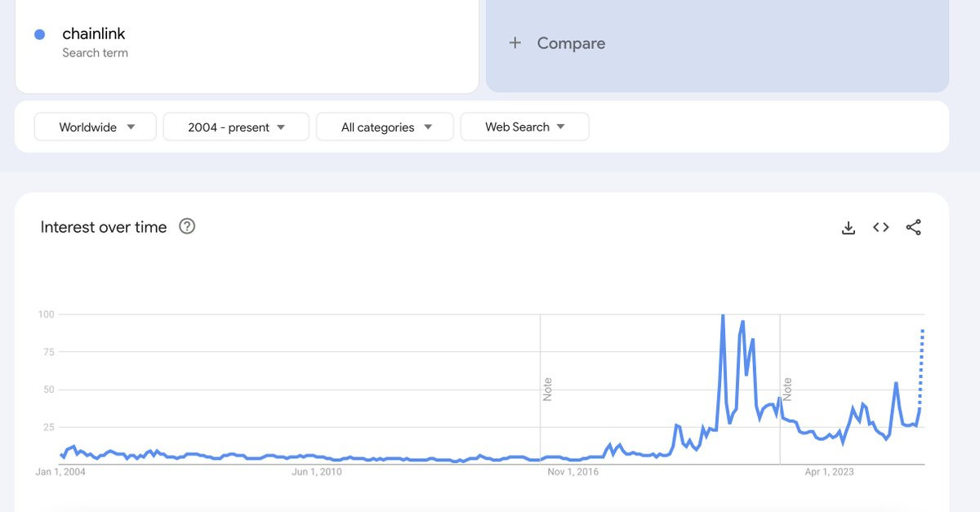
Task: Click the dotted forecast line at chart end
Action: (922, 366)
